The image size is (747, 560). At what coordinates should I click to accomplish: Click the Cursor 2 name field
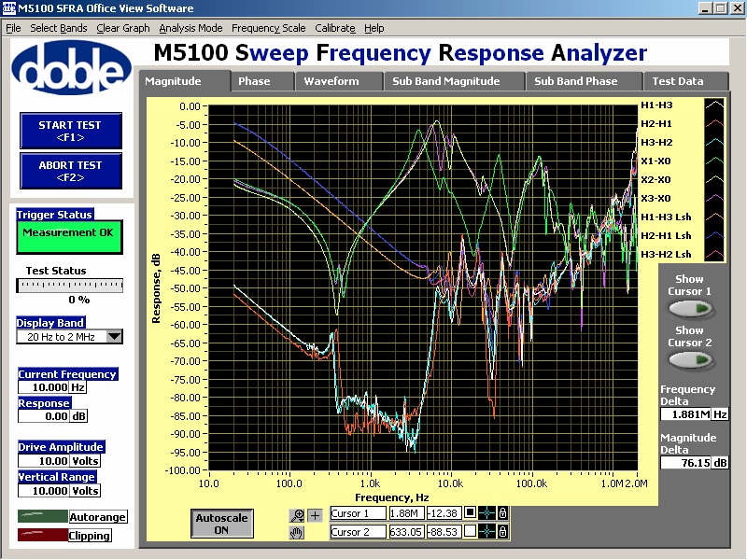coord(358,531)
